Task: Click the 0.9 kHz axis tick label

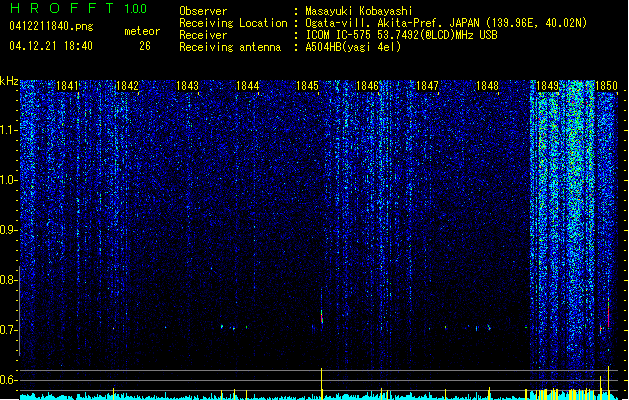Action: [x=8, y=230]
